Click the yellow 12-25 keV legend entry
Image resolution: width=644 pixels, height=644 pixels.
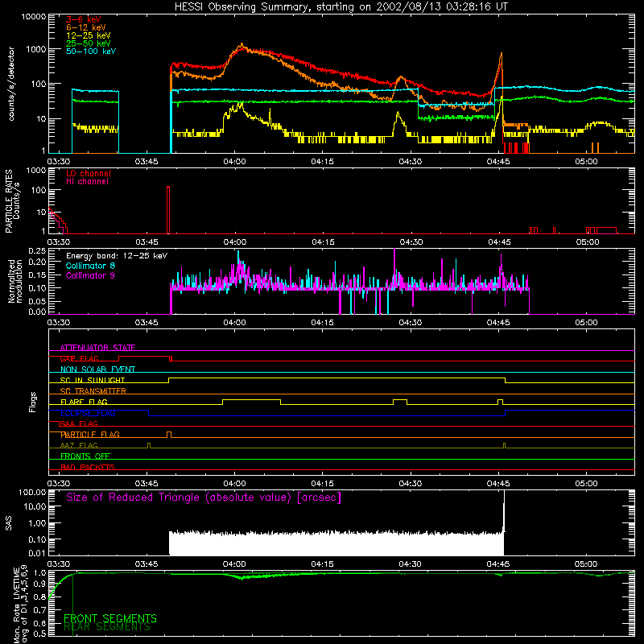click(x=88, y=35)
